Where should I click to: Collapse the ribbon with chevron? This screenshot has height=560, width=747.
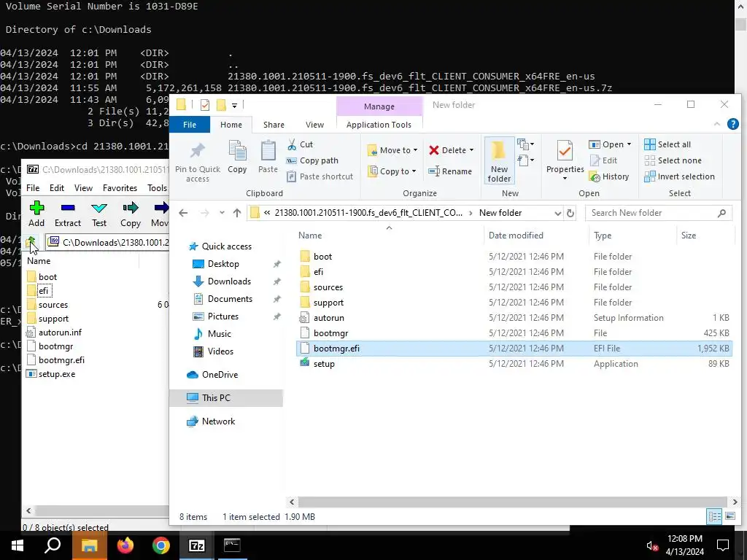[716, 124]
